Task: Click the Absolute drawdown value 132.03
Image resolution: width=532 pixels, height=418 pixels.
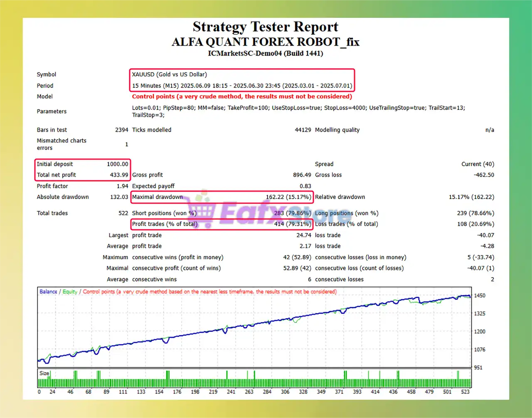Action: pos(119,197)
